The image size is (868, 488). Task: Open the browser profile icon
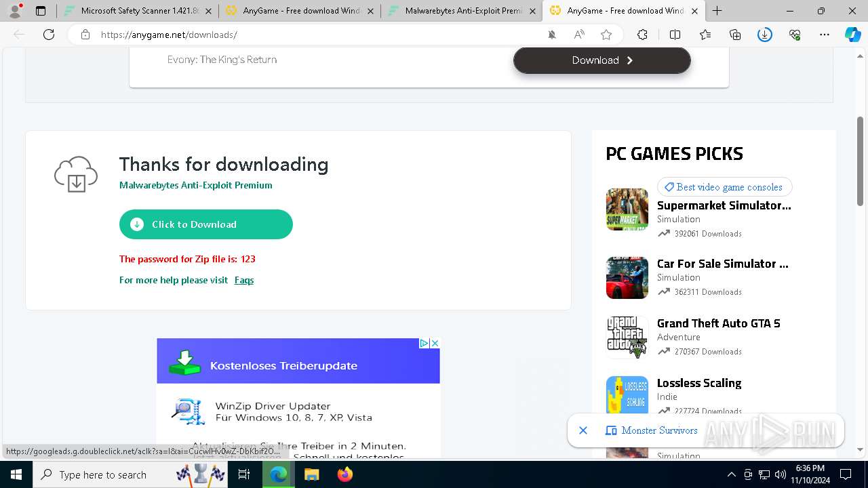tap(15, 11)
